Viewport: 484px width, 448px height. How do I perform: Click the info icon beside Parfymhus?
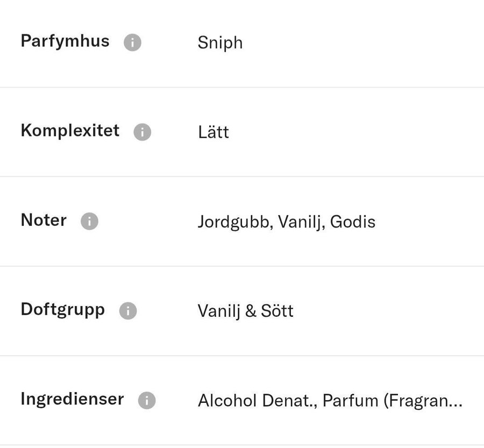point(132,42)
